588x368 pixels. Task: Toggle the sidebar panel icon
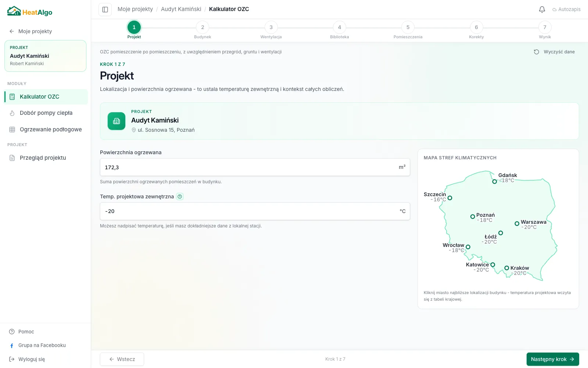coord(105,9)
